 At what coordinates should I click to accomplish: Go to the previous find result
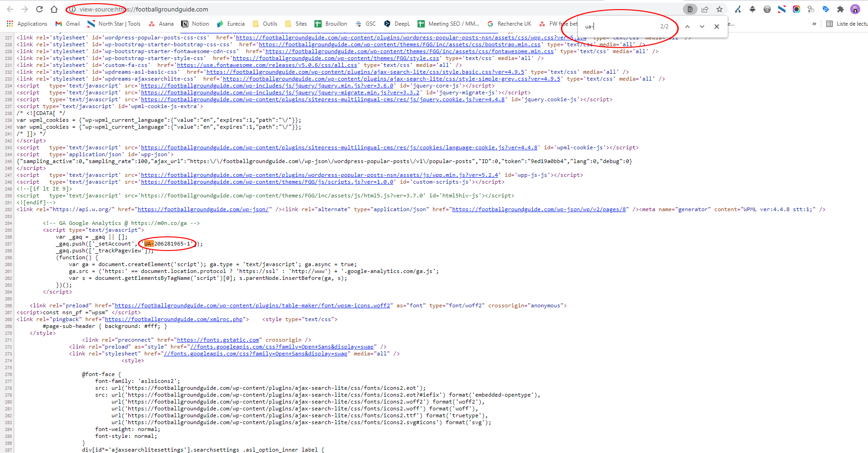687,27
